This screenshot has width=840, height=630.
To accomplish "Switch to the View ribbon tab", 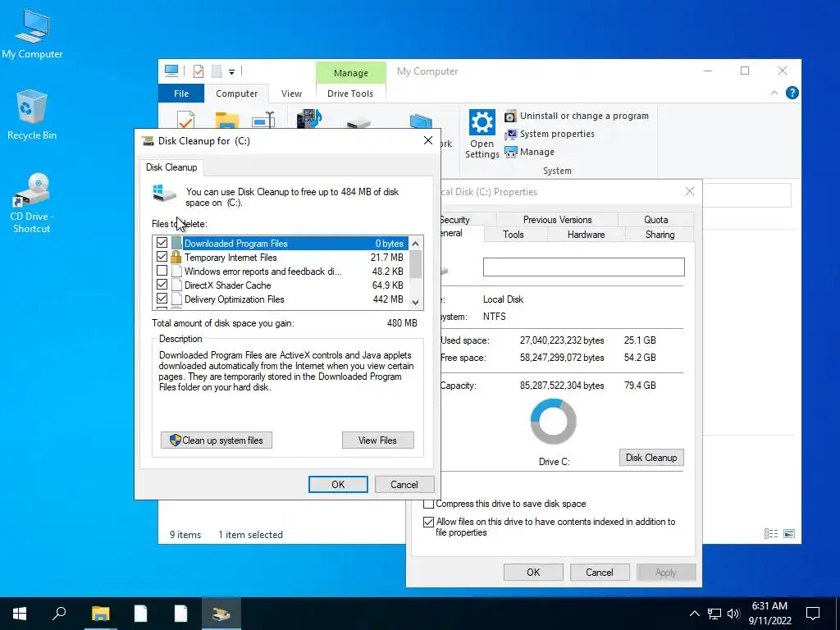I will [x=291, y=94].
